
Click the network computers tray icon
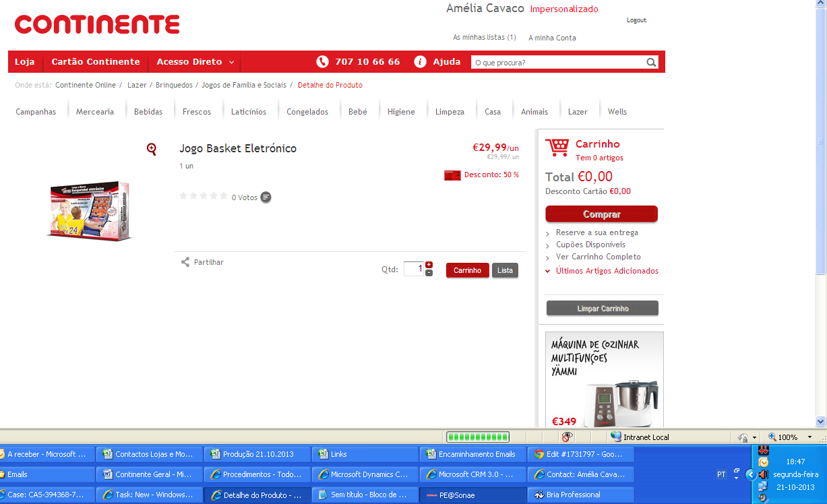(763, 486)
